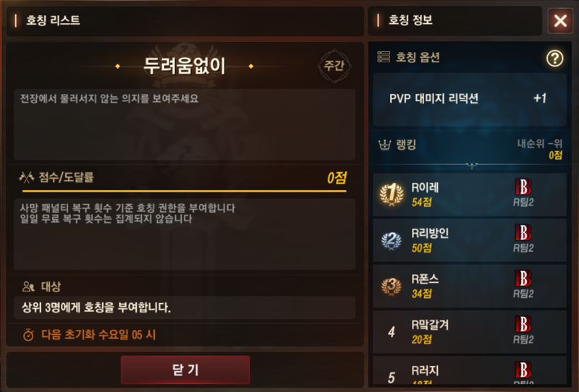Click the 닫기 close button

point(185,370)
